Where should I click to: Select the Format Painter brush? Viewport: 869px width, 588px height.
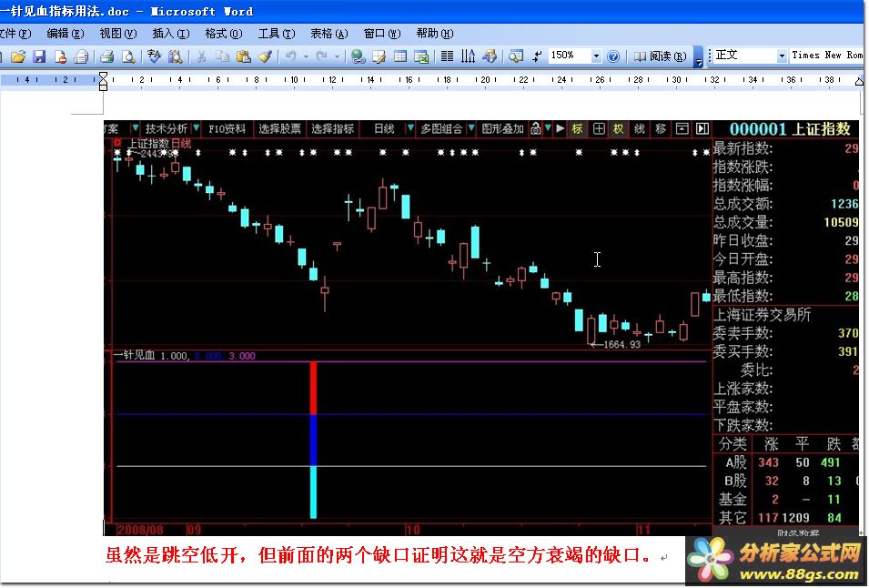[265, 56]
